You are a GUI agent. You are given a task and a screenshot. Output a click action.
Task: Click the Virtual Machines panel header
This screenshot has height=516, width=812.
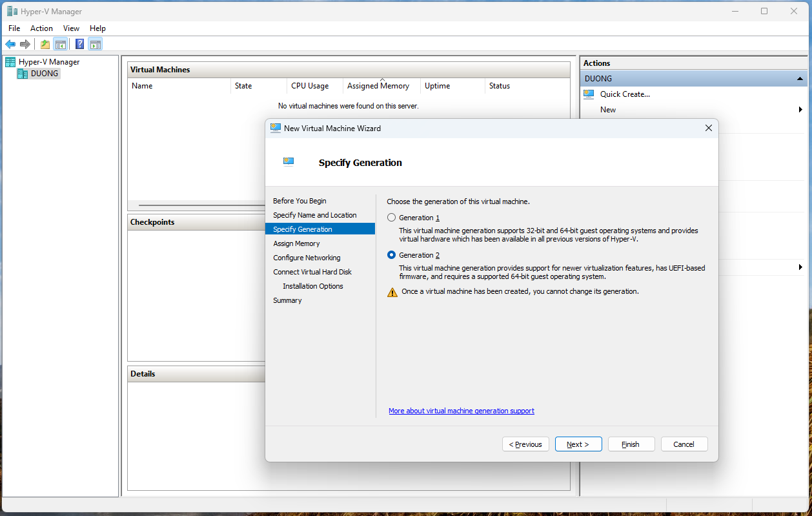tap(349, 70)
